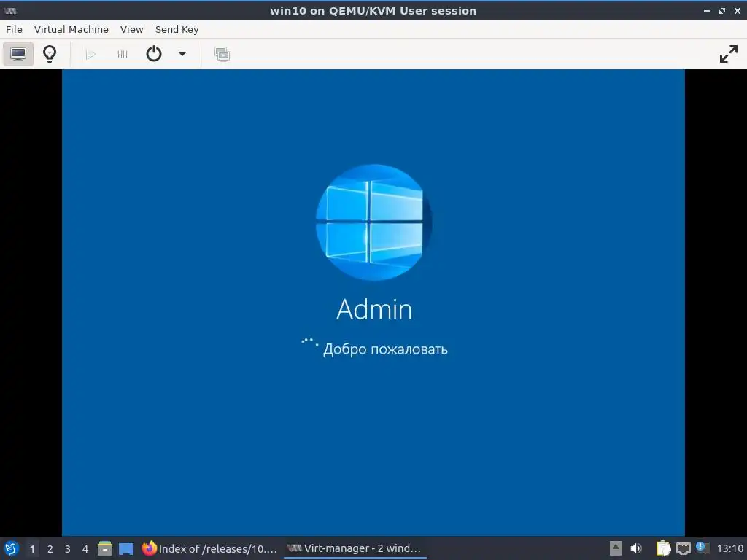Close the win10 VM window

(737, 11)
